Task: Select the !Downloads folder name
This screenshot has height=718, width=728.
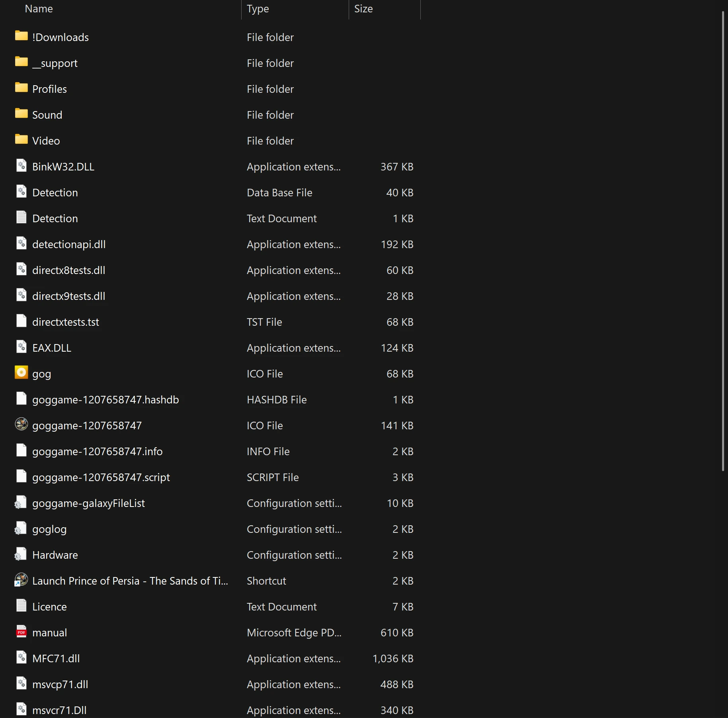Action: coord(61,37)
